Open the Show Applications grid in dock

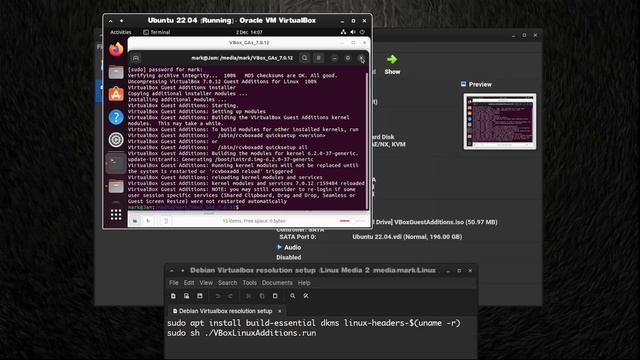116,215
